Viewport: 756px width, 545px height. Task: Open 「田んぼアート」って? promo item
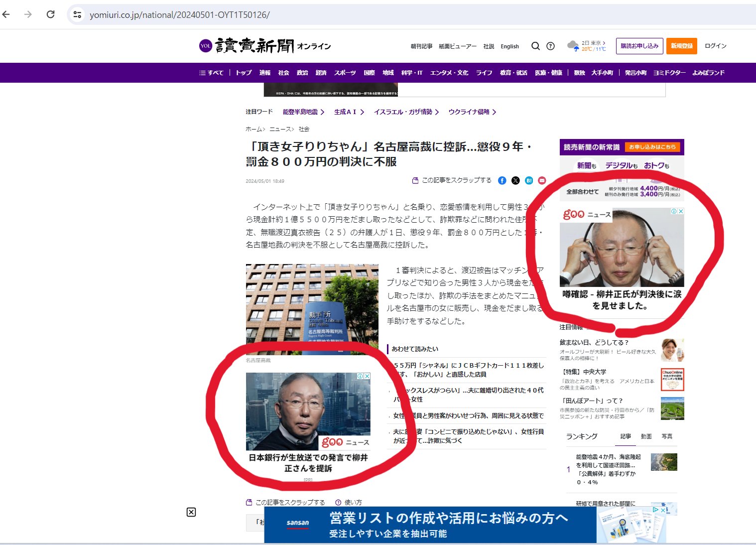point(622,409)
